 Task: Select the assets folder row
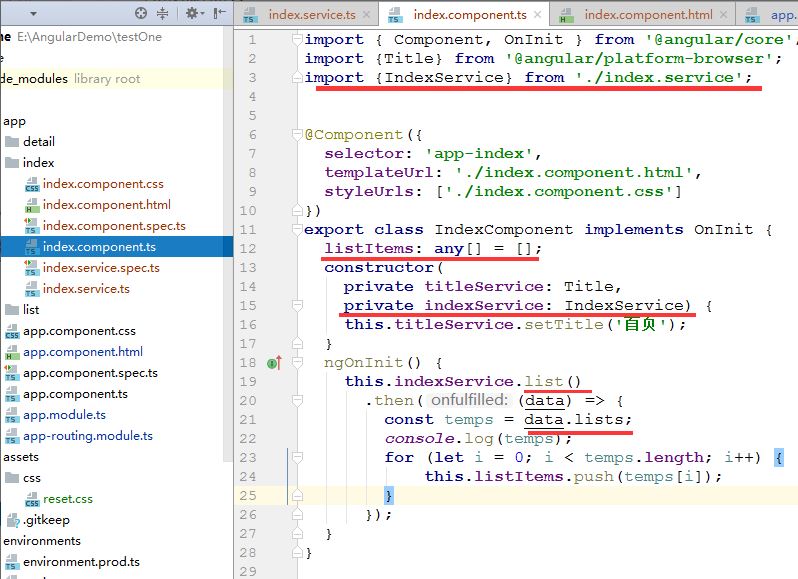click(21, 457)
